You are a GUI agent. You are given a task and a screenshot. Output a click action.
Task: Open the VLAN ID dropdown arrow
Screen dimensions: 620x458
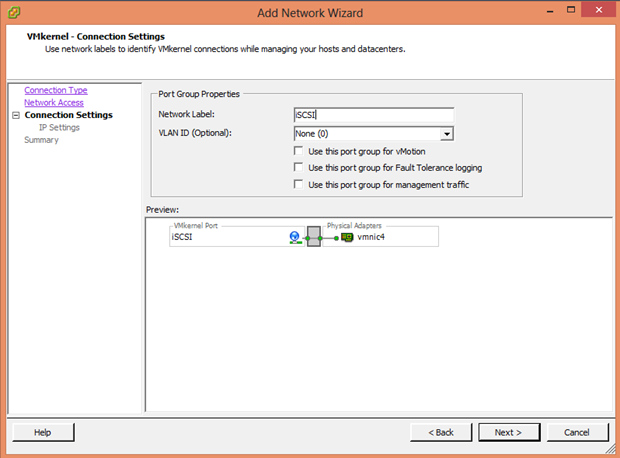446,134
